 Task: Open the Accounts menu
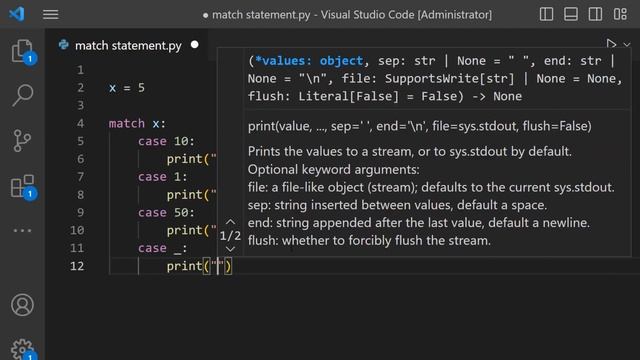pyautogui.click(x=22, y=305)
